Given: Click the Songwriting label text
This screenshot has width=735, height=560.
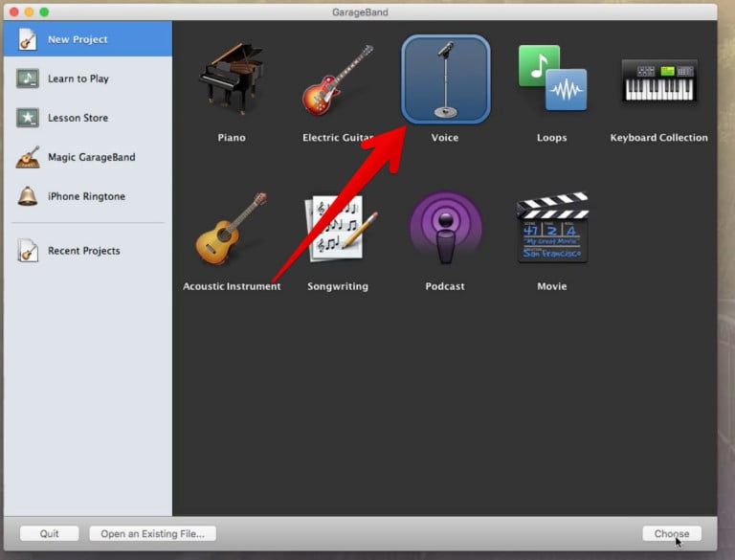Looking at the screenshot, I should 338,286.
